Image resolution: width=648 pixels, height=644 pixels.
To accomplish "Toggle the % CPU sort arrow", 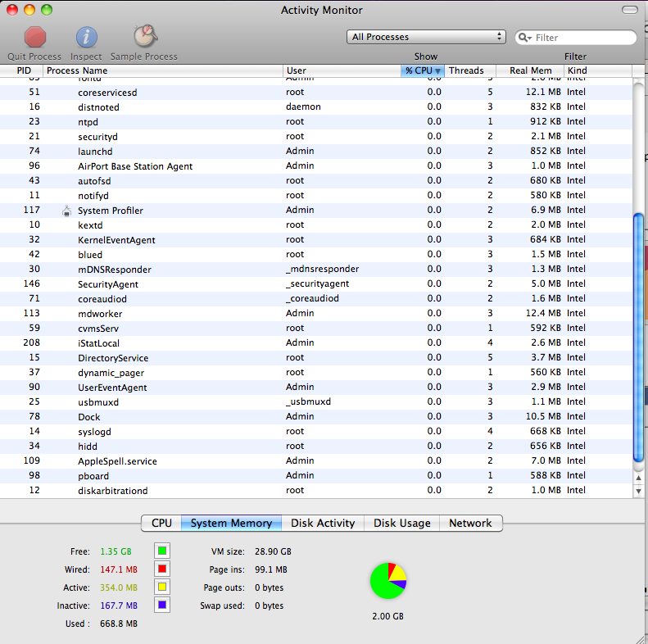I will pyautogui.click(x=437, y=71).
